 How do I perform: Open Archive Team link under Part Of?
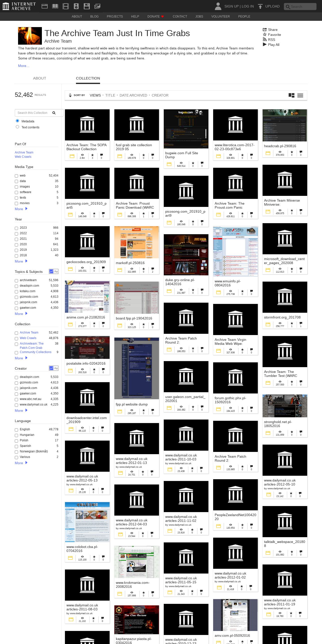click(24, 152)
